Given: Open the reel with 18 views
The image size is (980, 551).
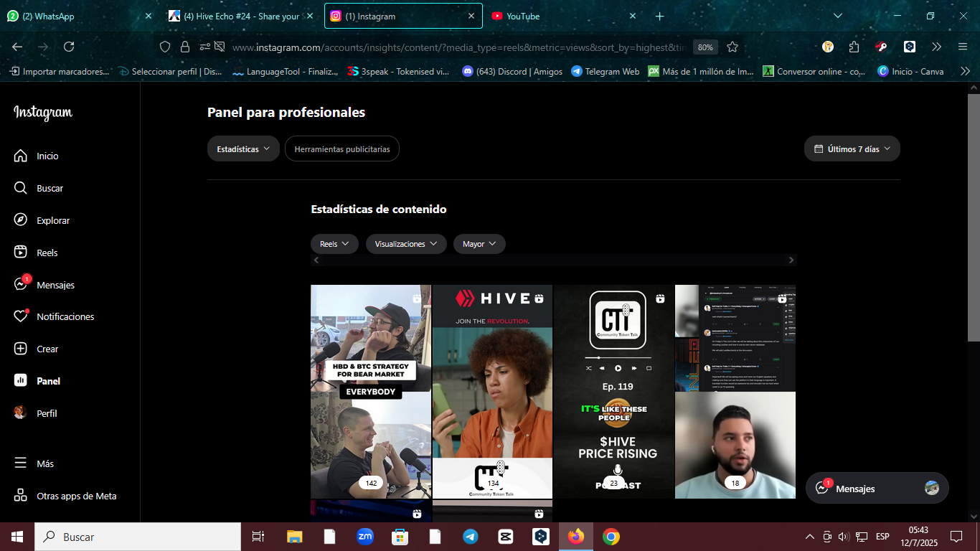Looking at the screenshot, I should point(735,392).
